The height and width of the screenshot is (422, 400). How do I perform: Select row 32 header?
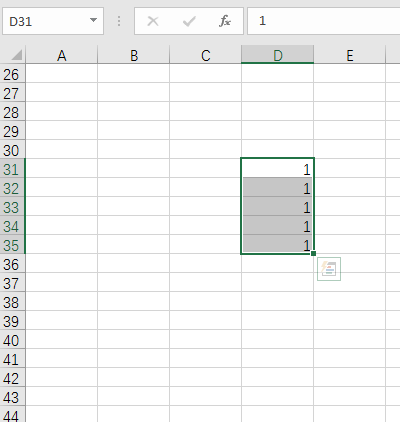(x=12, y=188)
